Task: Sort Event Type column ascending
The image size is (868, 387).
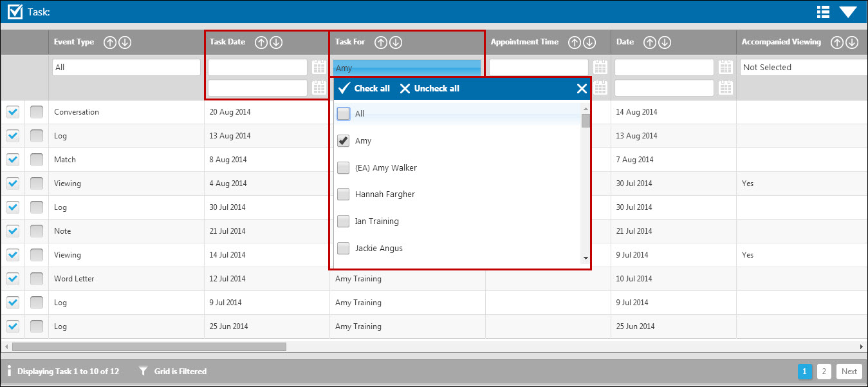Action: 110,42
